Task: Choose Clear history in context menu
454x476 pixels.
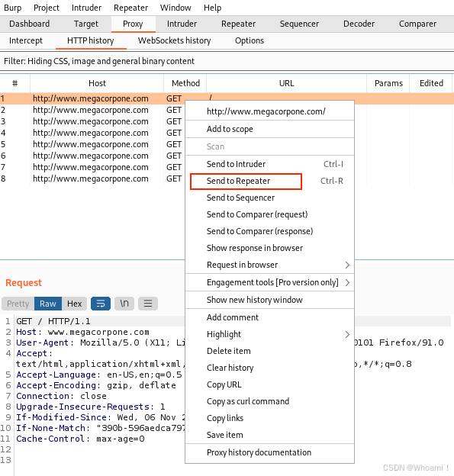Action: [x=269, y=368]
